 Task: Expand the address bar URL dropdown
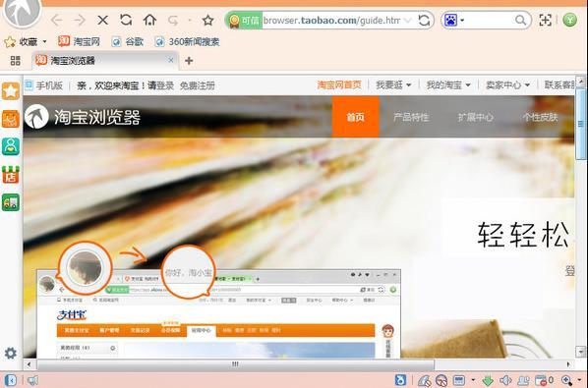(x=408, y=21)
